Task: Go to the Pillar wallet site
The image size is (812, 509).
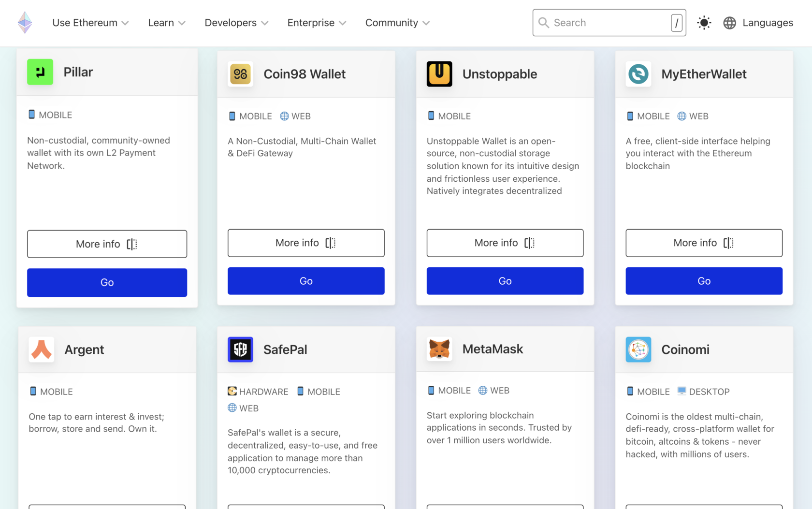Action: (107, 282)
